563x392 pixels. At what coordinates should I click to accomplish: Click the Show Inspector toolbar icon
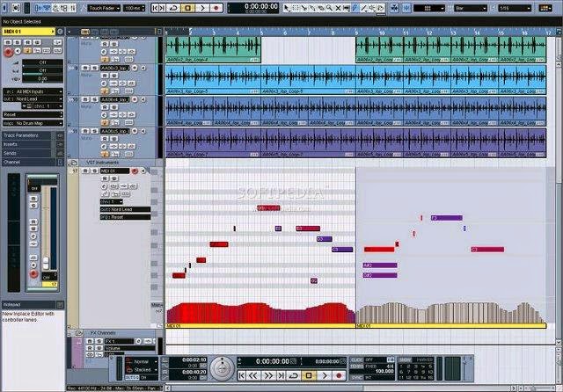pos(38,8)
